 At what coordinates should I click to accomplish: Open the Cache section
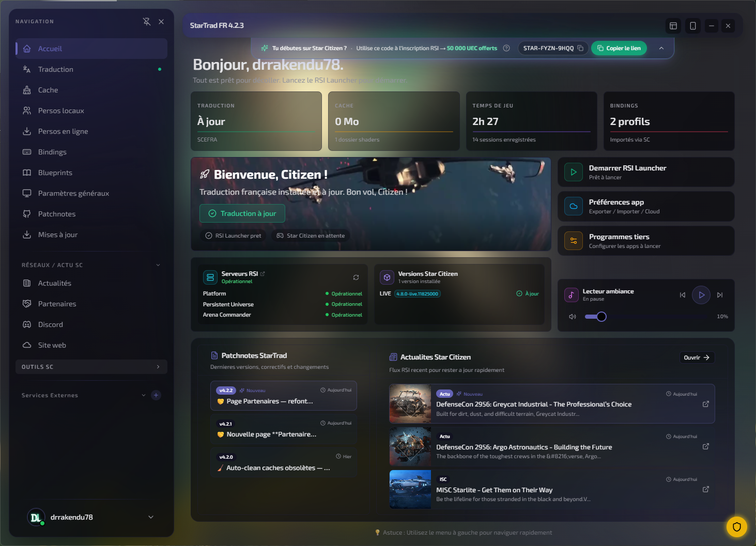click(91, 90)
